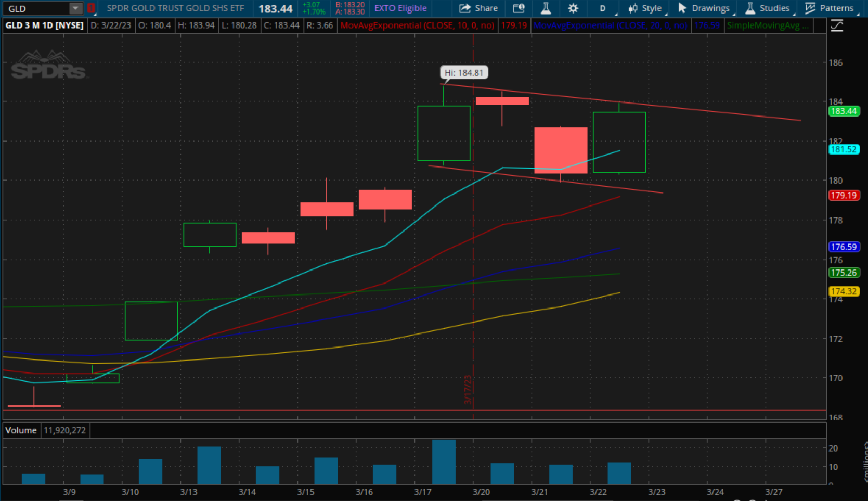Click the 3/22 green candlestick body
This screenshot has height=501, width=868.
click(619, 142)
